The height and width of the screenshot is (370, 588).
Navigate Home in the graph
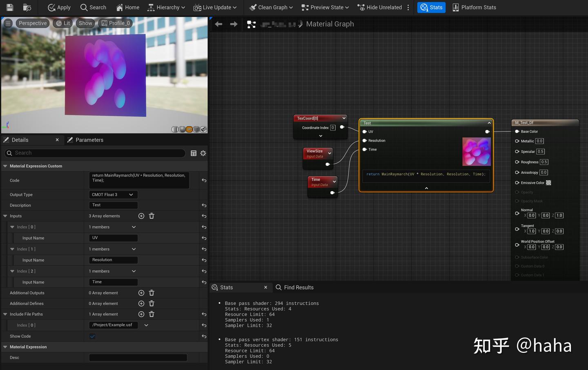(x=127, y=7)
